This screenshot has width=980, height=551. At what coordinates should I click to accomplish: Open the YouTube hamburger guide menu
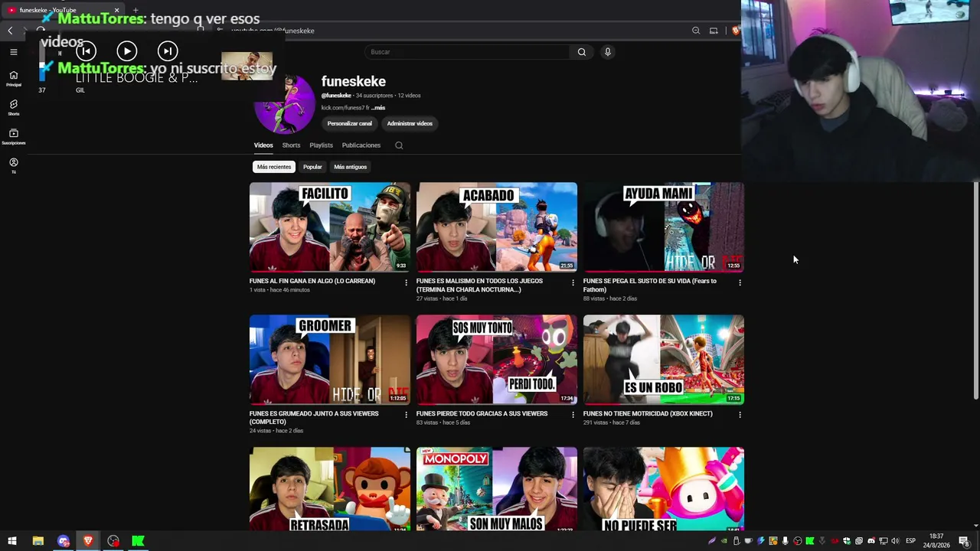14,52
